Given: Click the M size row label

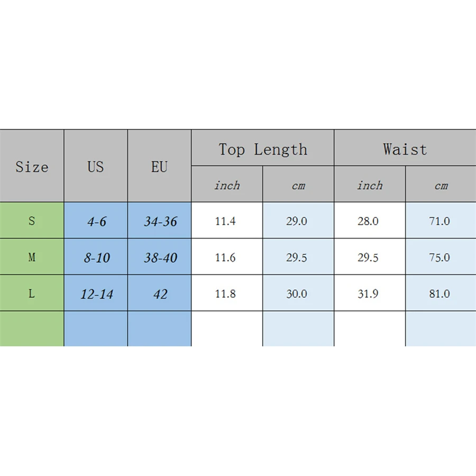Looking at the screenshot, I should 32,258.
